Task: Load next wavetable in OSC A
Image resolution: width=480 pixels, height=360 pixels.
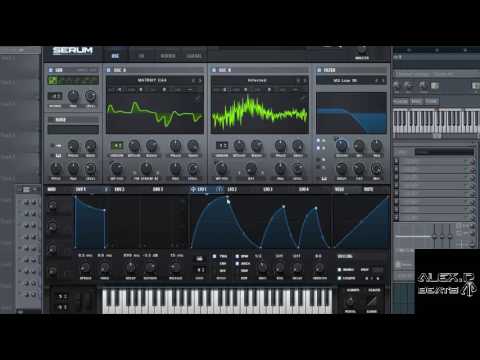Action: 200,80
